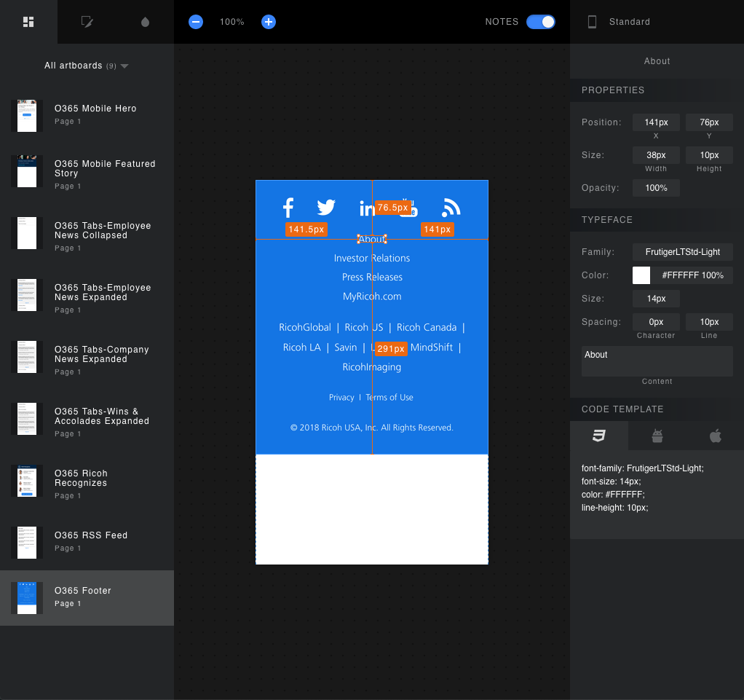Switch to the Apple iOS code template tab
744x700 pixels.
[716, 436]
